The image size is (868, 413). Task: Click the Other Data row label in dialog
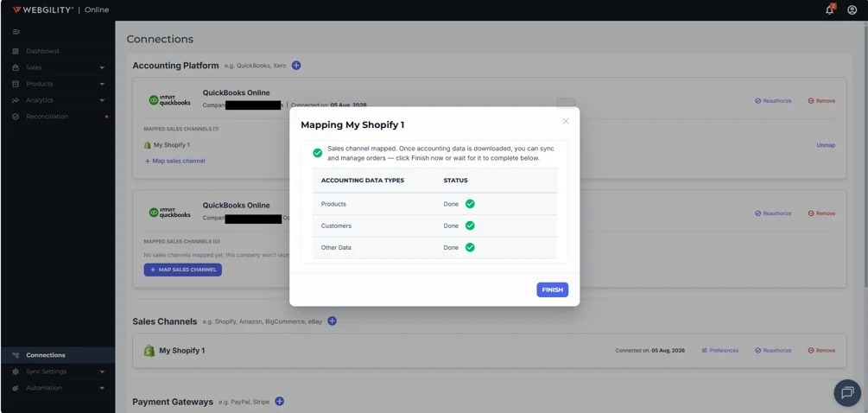[336, 247]
